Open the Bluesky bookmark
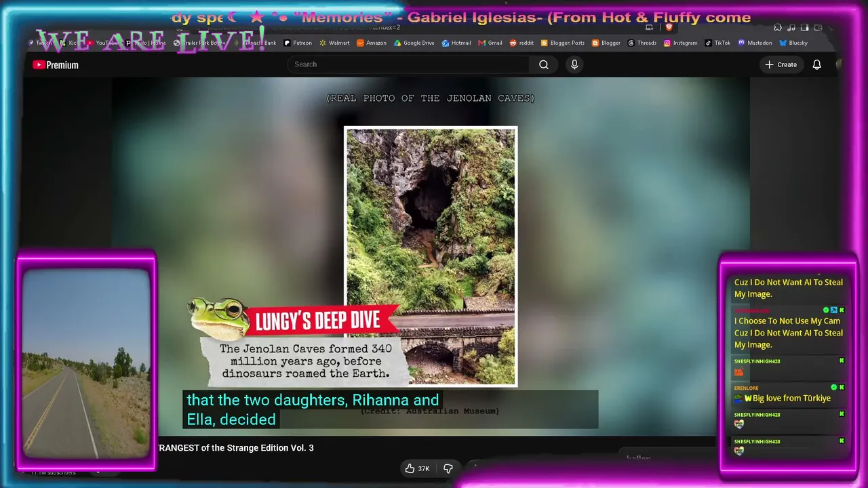The height and width of the screenshot is (488, 868). [793, 43]
